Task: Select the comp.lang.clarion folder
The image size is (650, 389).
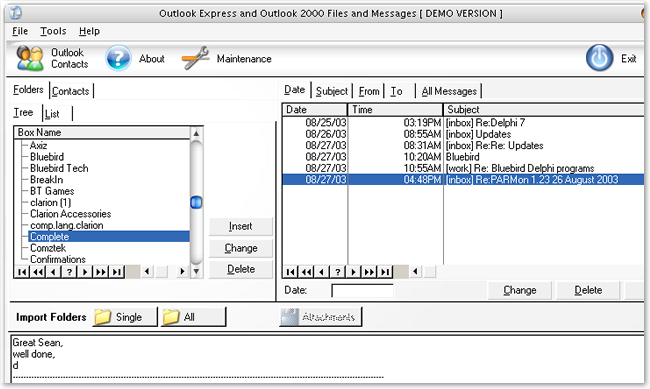Action: coord(66,225)
